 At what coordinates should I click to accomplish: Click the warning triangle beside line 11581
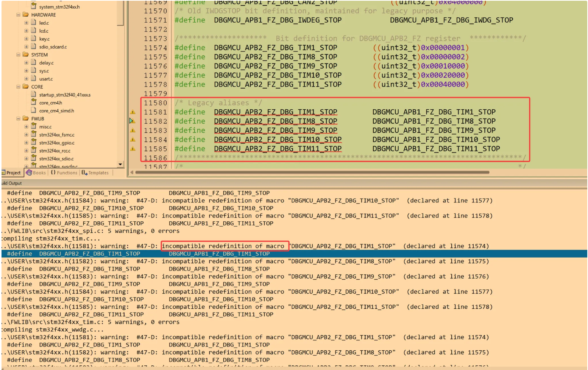tap(133, 112)
